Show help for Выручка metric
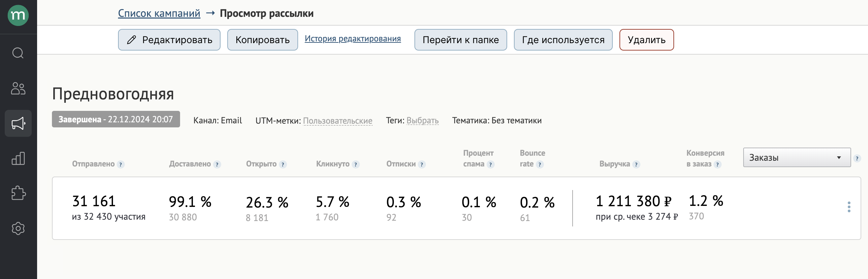 click(636, 164)
